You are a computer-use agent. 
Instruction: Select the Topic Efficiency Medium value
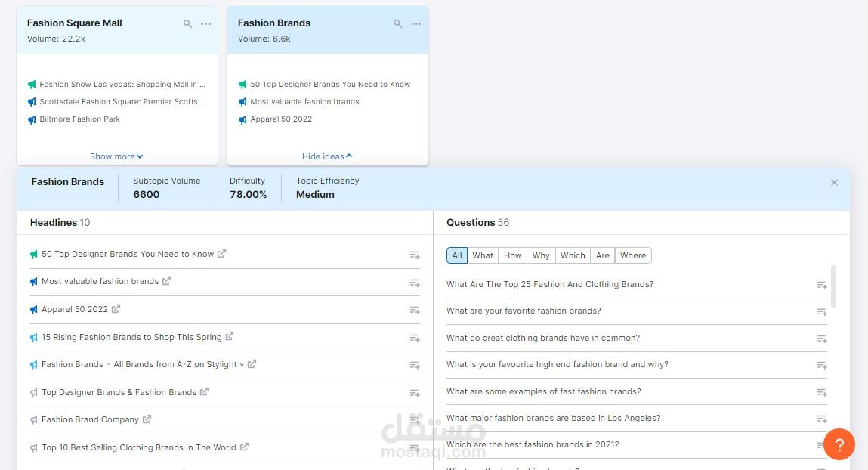315,194
